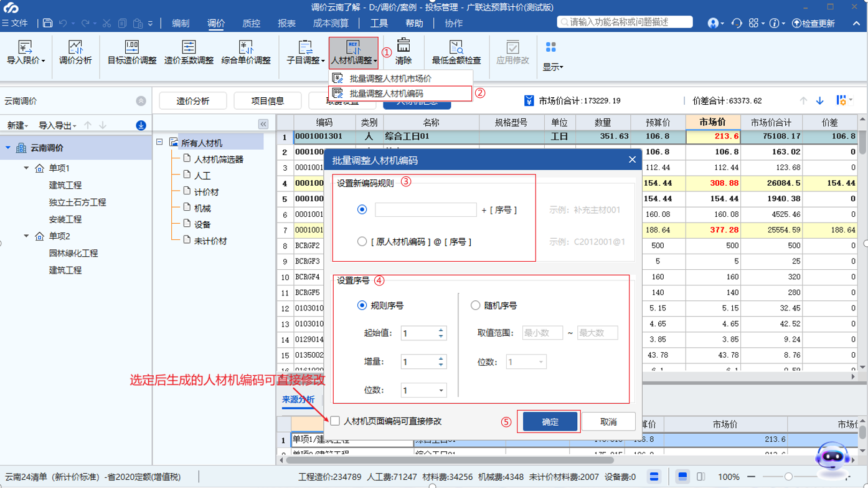Click the info circle icon in title bar

775,23
